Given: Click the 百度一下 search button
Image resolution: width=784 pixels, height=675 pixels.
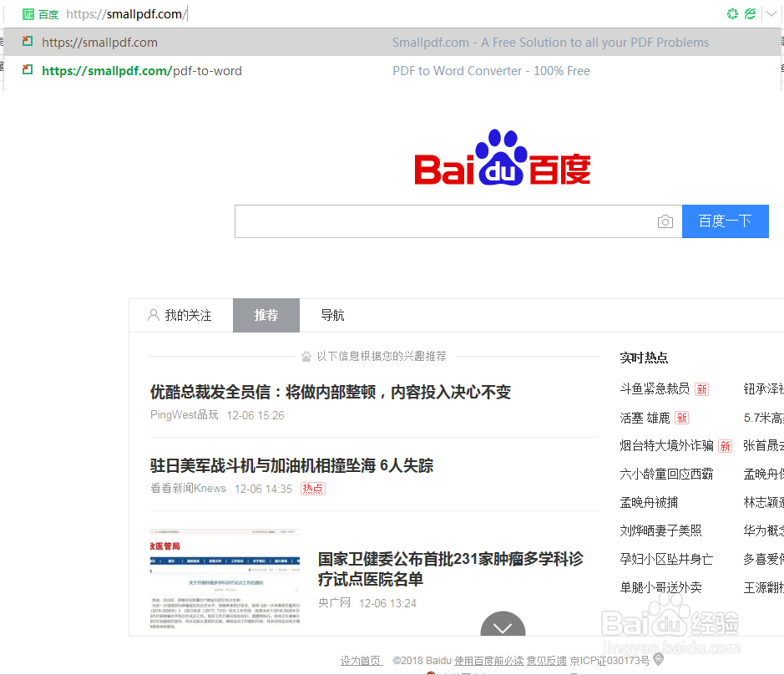Looking at the screenshot, I should [x=725, y=221].
